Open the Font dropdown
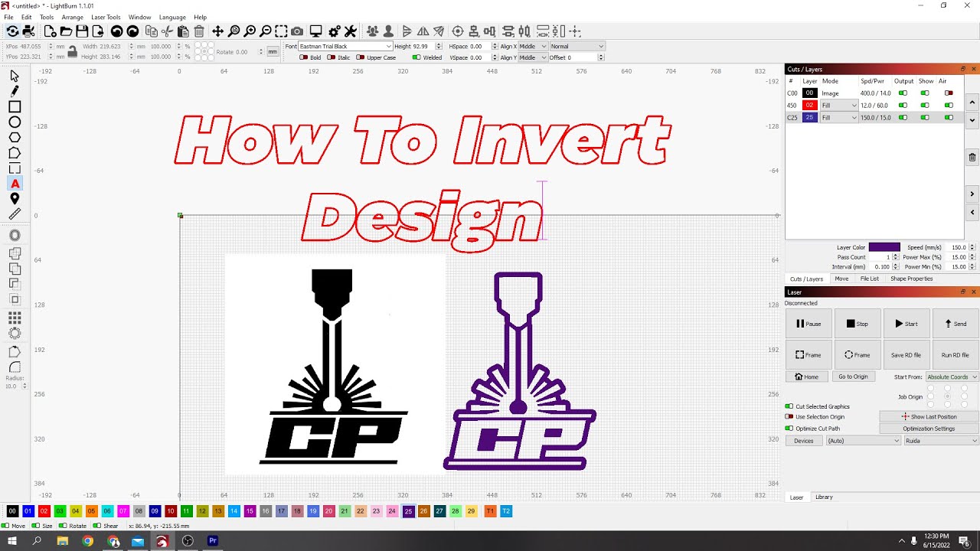The image size is (980, 551). point(345,47)
